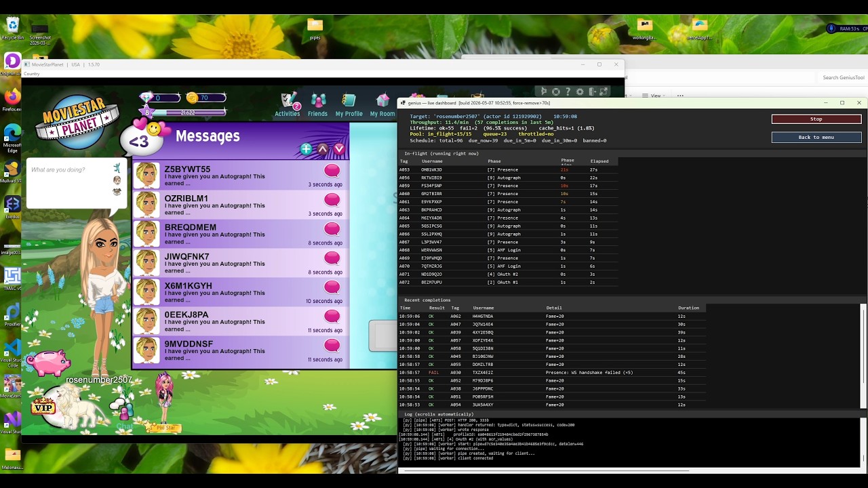Click the blonde avatar character
The width and height of the screenshot is (868, 488).
pyautogui.click(x=106, y=295)
